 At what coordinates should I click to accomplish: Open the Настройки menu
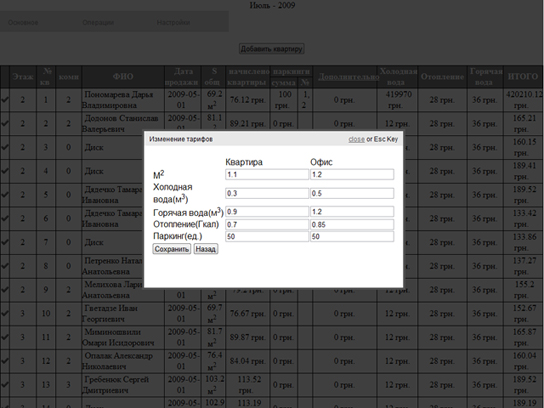click(x=173, y=23)
